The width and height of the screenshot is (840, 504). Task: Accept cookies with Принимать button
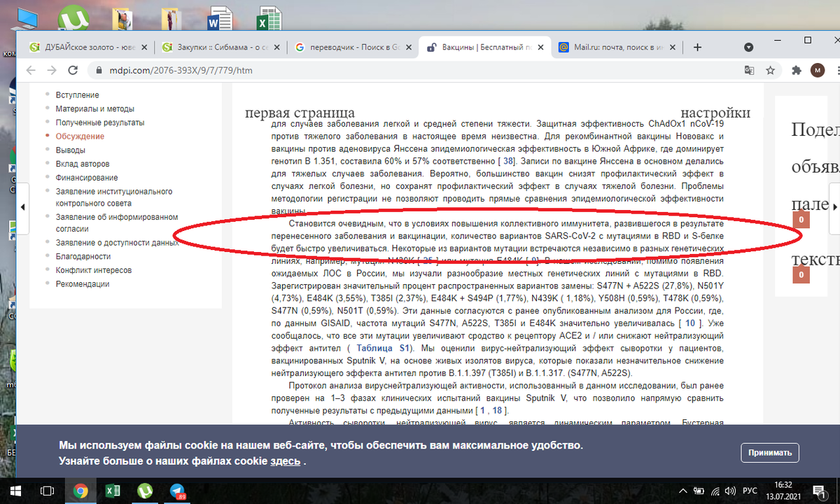tap(770, 453)
